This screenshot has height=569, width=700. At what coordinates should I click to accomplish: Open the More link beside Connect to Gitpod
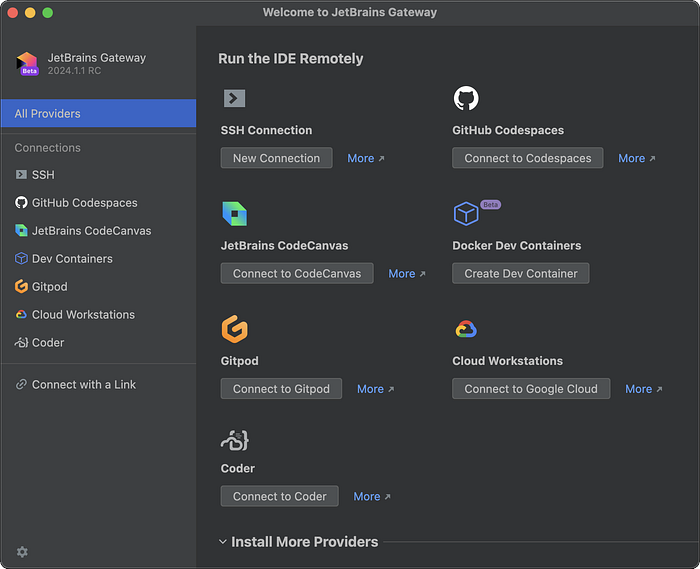click(x=375, y=389)
